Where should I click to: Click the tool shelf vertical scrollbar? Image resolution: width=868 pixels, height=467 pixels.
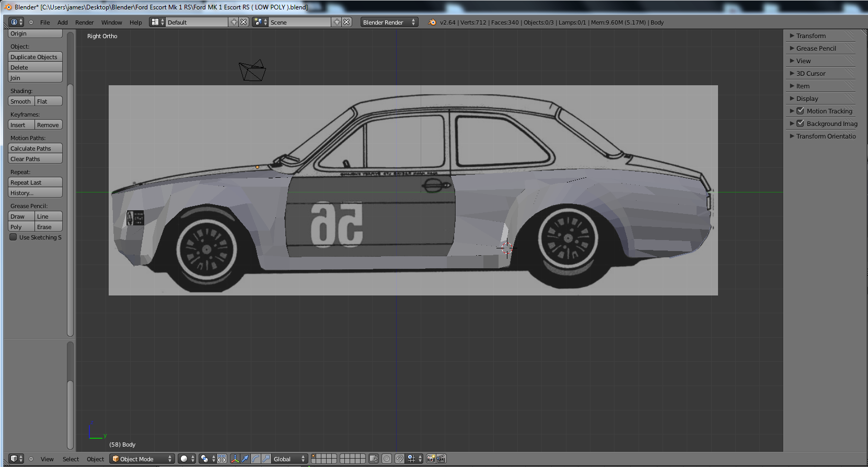point(71,209)
